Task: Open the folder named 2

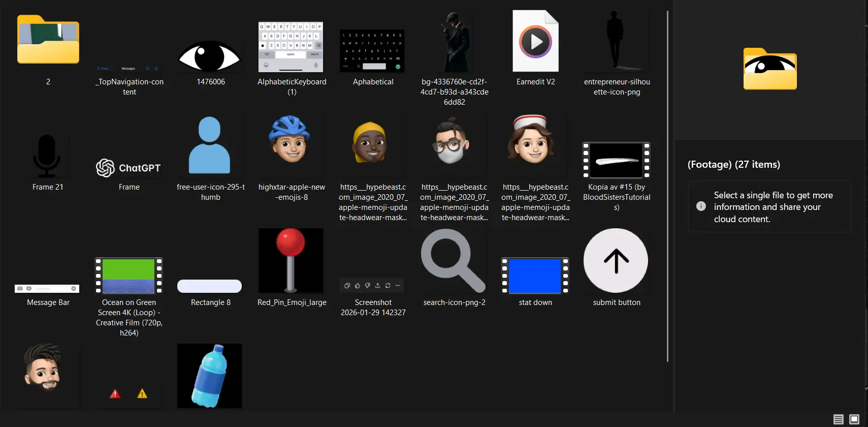Action: (x=48, y=41)
